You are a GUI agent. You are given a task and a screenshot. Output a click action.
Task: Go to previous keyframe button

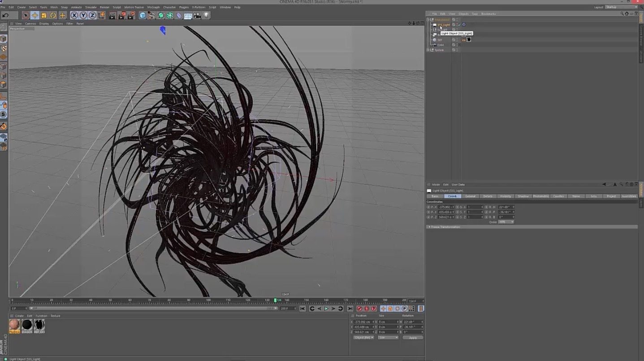[x=312, y=309]
